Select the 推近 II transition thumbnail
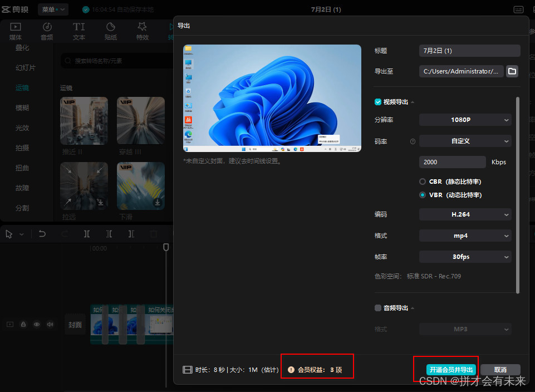Image resolution: width=535 pixels, height=392 pixels. pyautogui.click(x=84, y=120)
